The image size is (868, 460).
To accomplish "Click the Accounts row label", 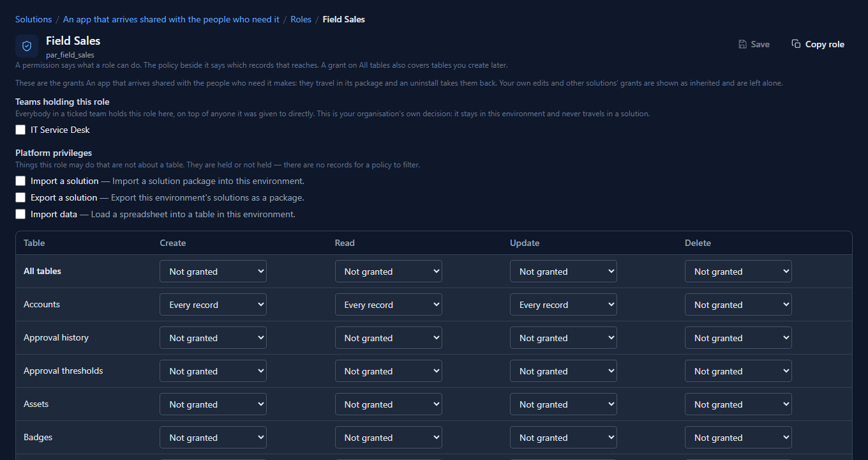I will [x=41, y=304].
